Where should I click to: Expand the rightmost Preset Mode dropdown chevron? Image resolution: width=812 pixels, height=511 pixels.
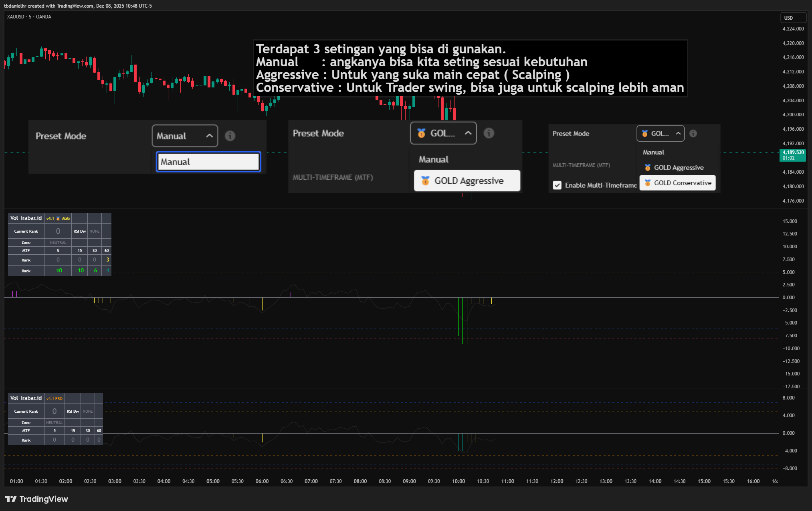(678, 134)
